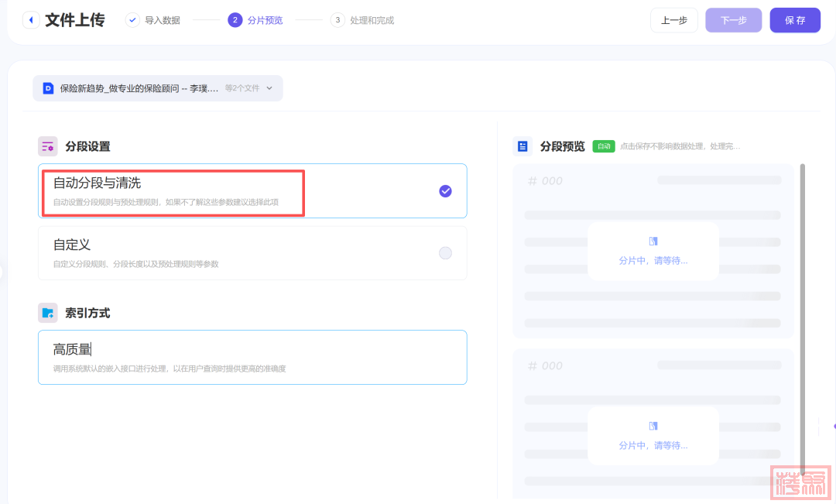Click the first 分片中 loading icon

pyautogui.click(x=653, y=242)
